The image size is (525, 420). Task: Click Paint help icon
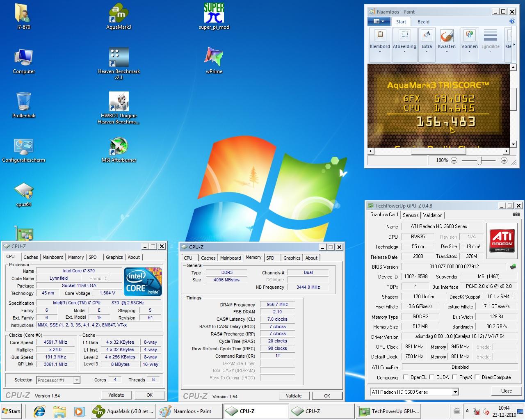point(512,21)
